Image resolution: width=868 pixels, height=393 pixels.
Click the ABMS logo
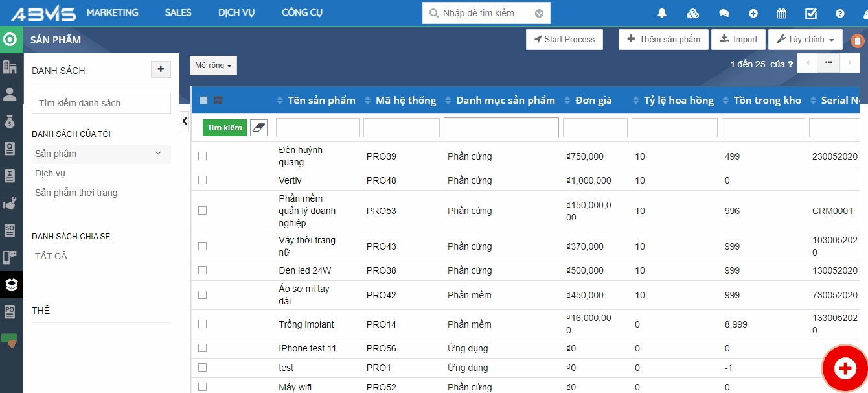(43, 13)
